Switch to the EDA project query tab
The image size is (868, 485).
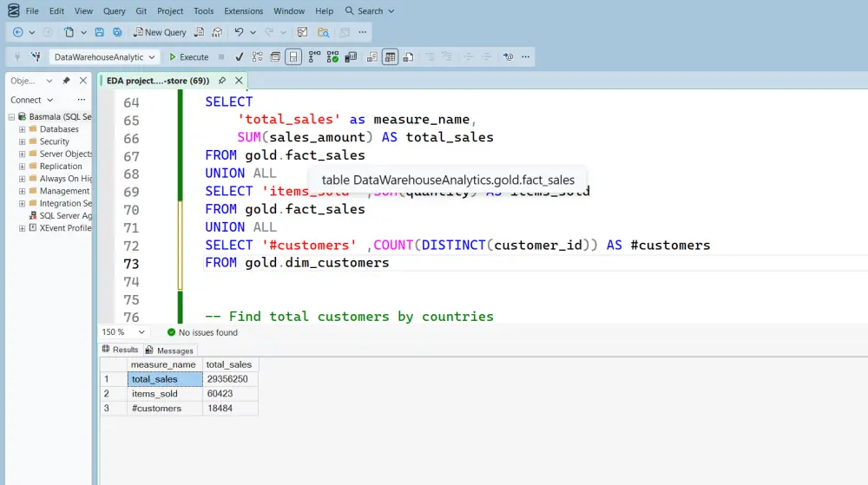(x=158, y=81)
